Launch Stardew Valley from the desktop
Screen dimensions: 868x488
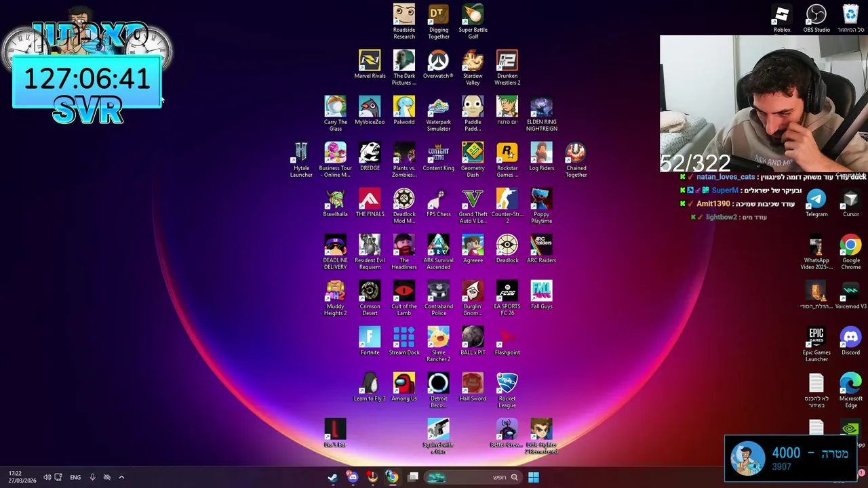pyautogui.click(x=473, y=68)
